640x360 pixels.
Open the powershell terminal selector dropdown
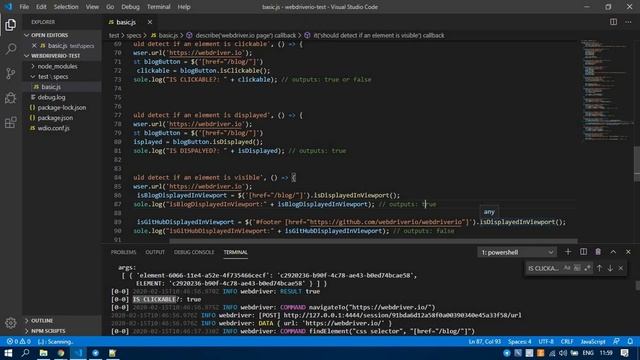[517, 252]
